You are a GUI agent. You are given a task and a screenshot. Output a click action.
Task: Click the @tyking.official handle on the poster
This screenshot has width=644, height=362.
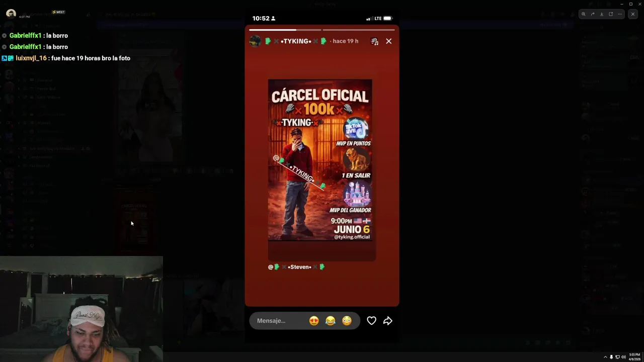tap(352, 237)
